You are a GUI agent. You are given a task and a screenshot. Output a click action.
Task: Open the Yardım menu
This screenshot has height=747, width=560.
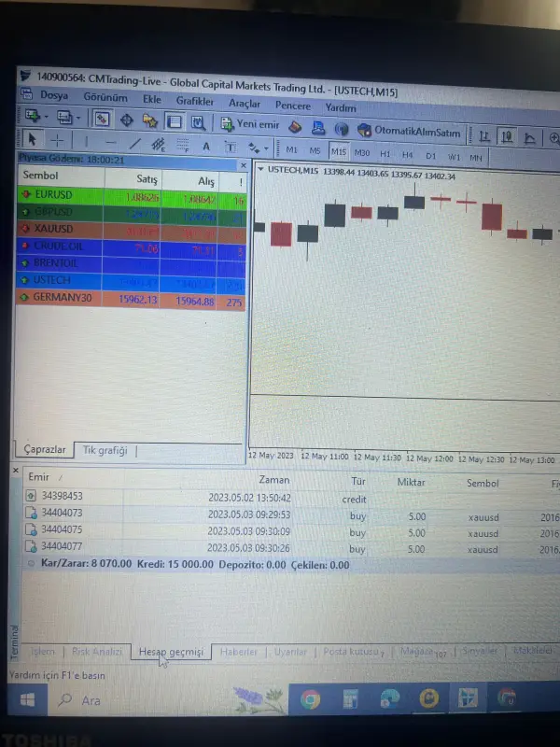341,107
